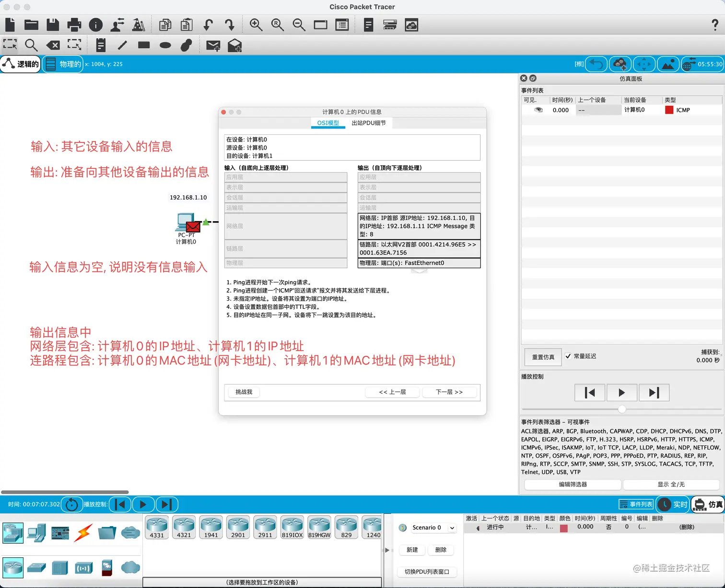Screen dimensions: 725x588
Task: Select the End Devices category
Action: pos(36,533)
